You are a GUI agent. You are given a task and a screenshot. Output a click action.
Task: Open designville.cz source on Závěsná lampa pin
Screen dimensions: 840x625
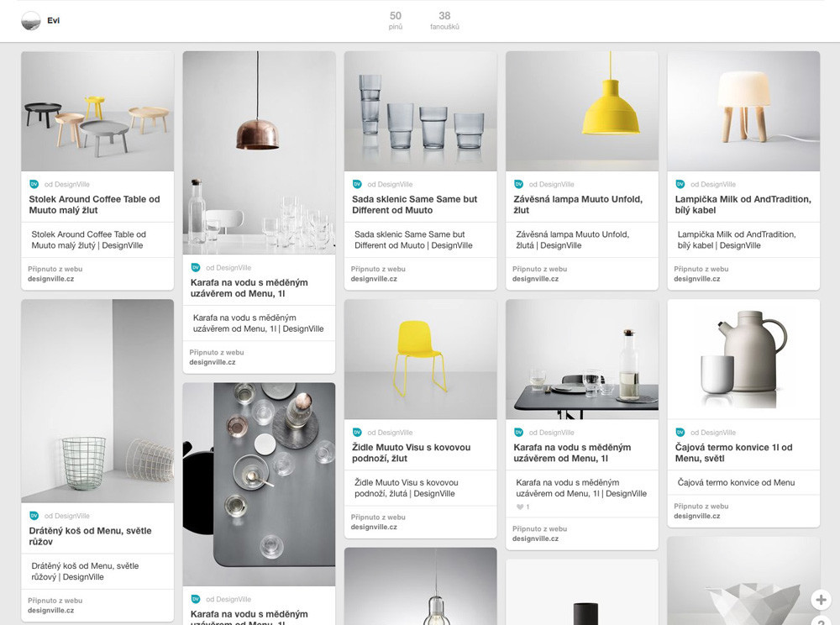[535, 279]
